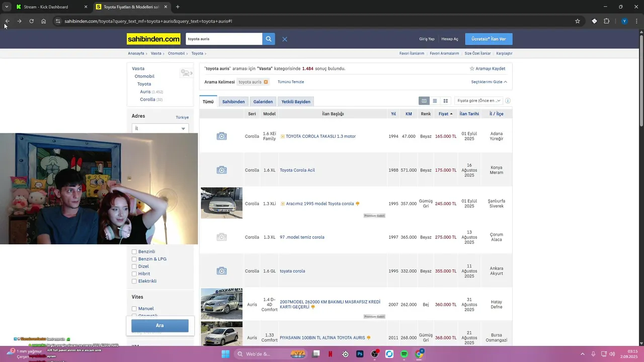Click the browser home icon
The image size is (644, 362).
pyautogui.click(x=43, y=21)
